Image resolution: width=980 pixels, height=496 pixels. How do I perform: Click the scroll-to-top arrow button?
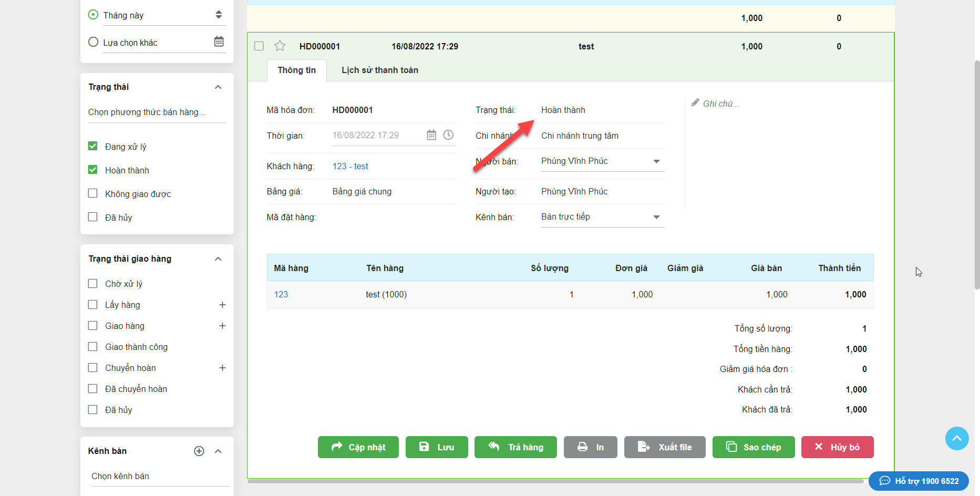coord(956,438)
